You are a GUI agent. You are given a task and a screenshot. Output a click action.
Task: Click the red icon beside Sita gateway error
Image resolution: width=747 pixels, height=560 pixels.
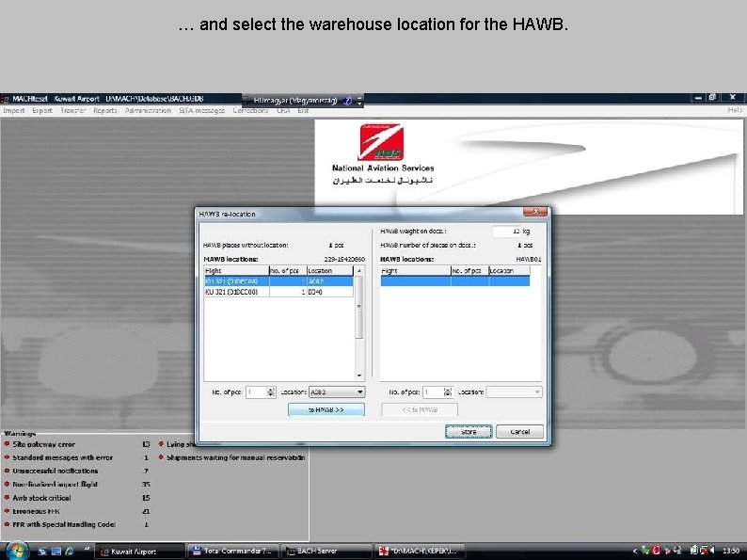point(8,443)
